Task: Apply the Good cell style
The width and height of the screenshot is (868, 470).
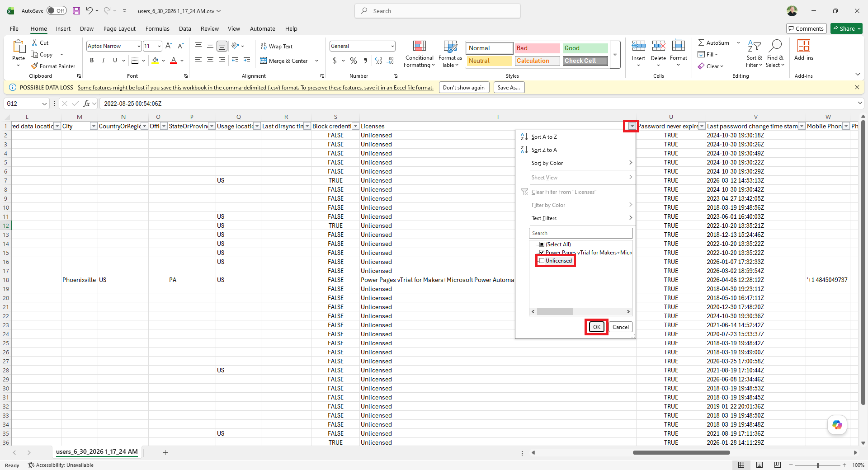Action: (585, 48)
